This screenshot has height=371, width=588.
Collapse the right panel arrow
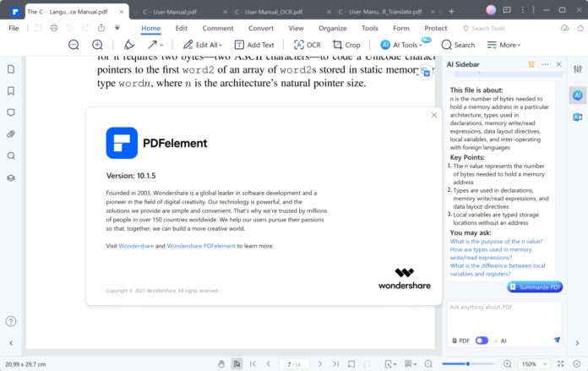pyautogui.click(x=578, y=343)
